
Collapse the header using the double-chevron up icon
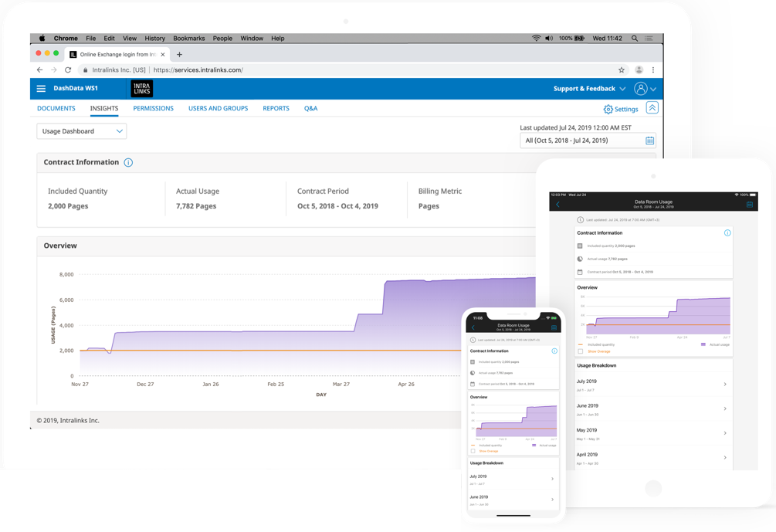point(652,108)
